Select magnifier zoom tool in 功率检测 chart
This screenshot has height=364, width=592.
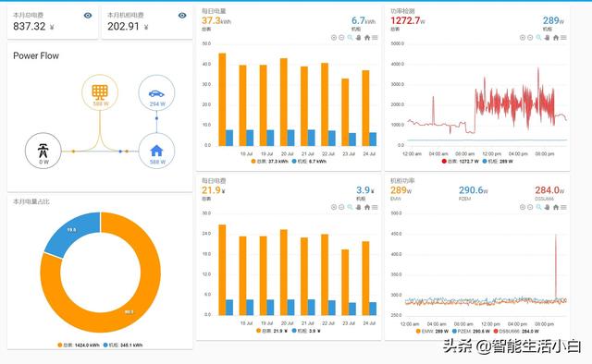coord(538,38)
